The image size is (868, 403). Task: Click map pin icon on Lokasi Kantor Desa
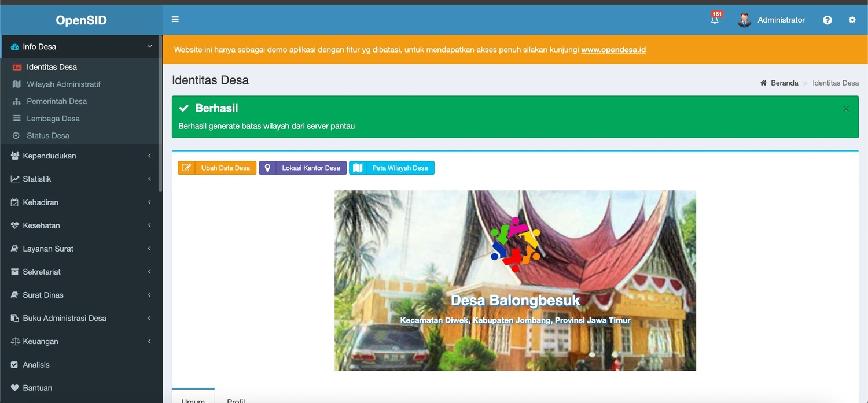(x=267, y=168)
